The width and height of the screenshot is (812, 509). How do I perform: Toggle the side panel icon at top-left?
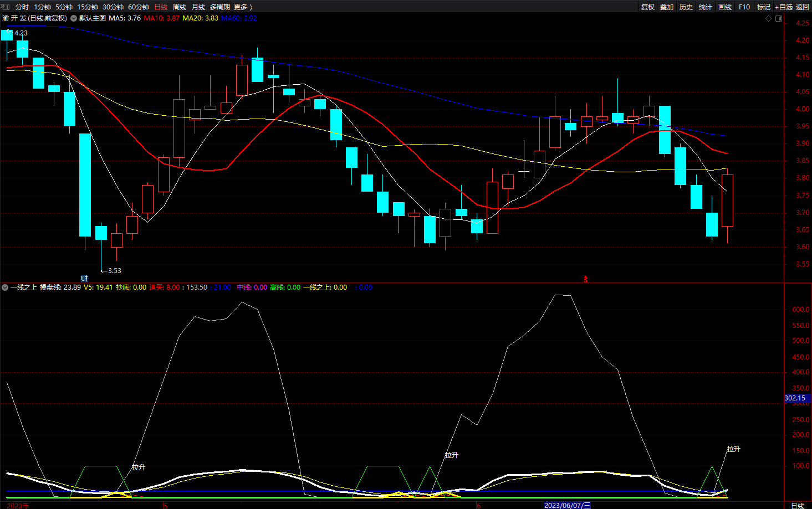6,7
